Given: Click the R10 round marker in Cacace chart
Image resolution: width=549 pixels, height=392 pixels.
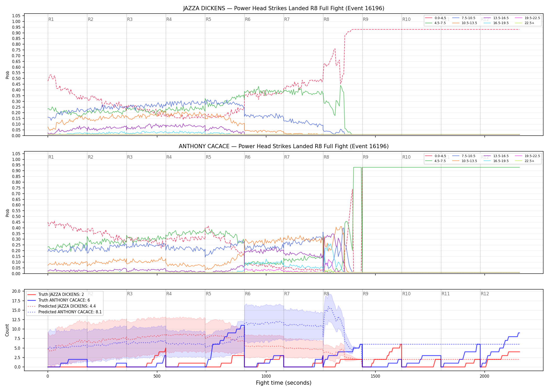Looking at the screenshot, I should pyautogui.click(x=407, y=157).
